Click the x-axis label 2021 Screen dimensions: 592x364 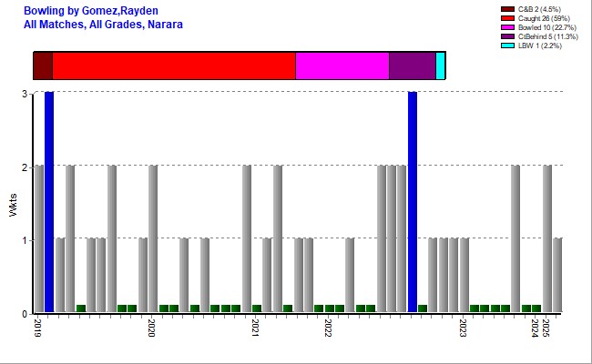click(x=255, y=328)
